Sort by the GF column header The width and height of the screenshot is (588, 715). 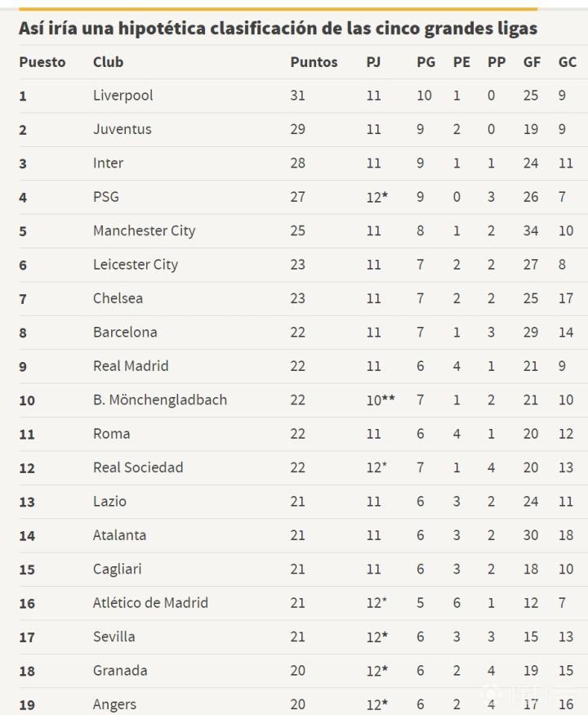coord(532,62)
